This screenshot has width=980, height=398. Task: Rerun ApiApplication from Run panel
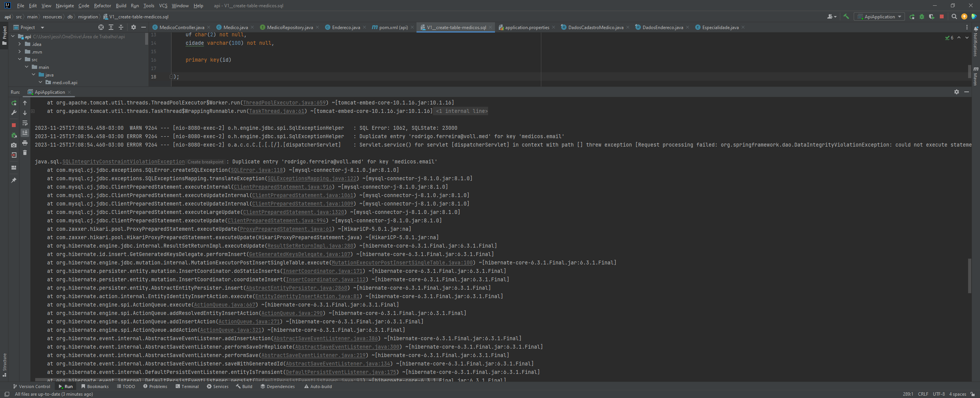coord(14,103)
